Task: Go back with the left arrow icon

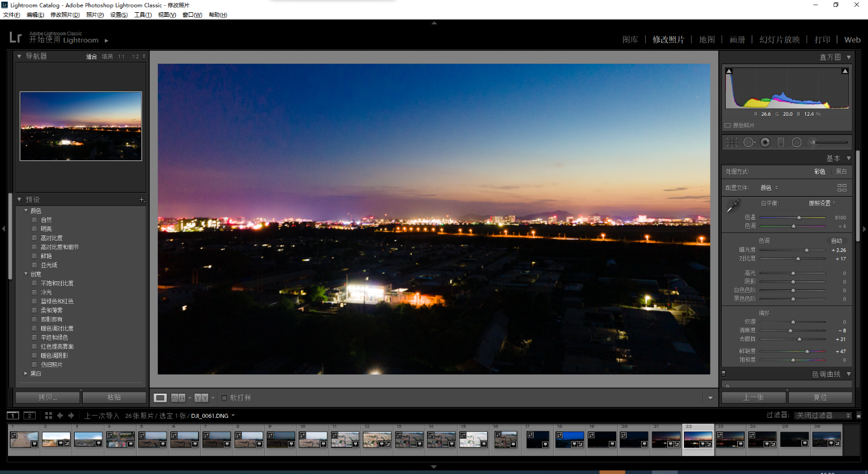Action: [60, 416]
